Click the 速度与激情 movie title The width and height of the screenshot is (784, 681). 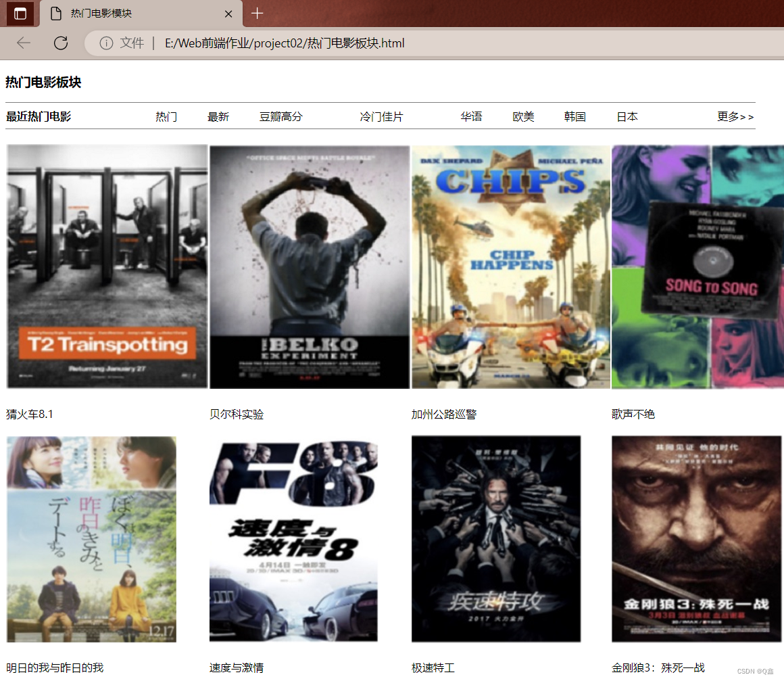pyautogui.click(x=237, y=667)
